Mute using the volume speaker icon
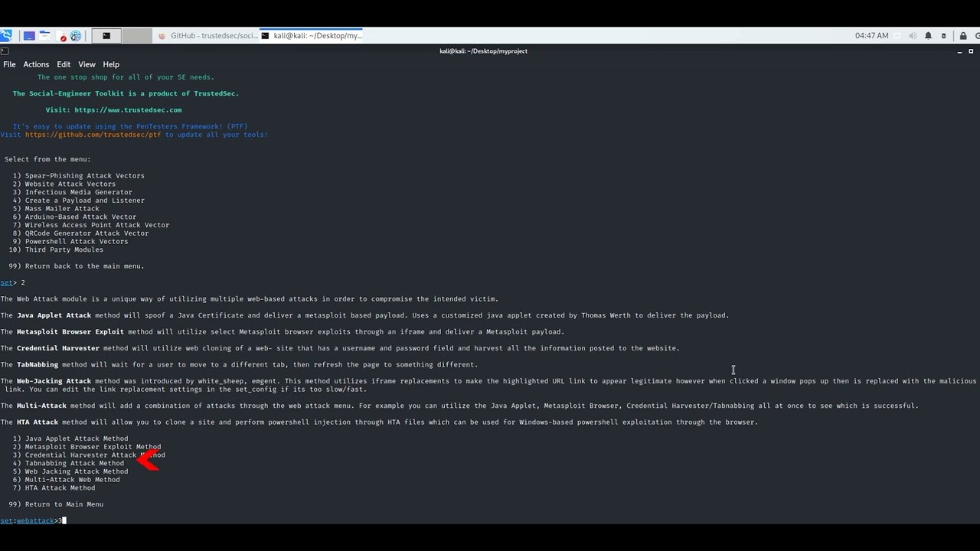 [x=913, y=36]
